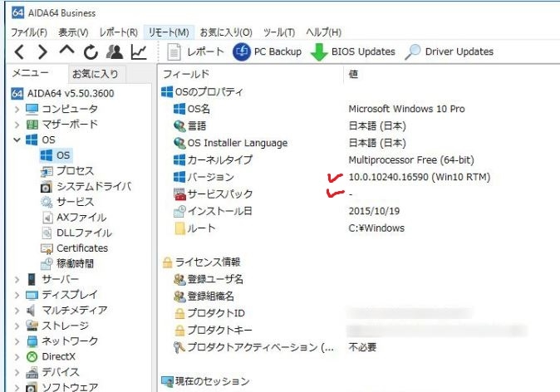
Task: Expand the コンピュータ tree node
Action: point(17,109)
